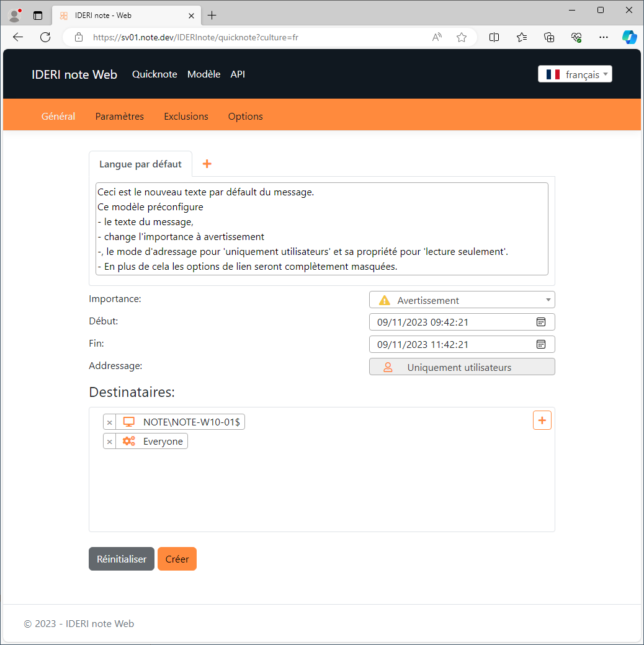Click the Début date field
This screenshot has height=645, width=644.
(462, 322)
